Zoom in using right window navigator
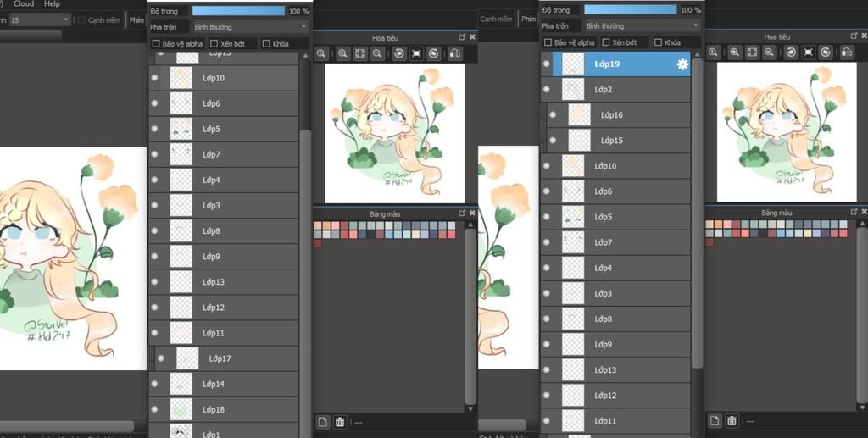868x438 pixels. pos(735,53)
